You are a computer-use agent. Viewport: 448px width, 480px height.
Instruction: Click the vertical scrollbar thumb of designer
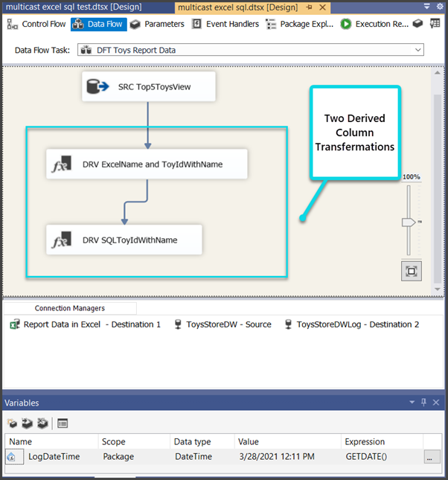tap(438, 188)
